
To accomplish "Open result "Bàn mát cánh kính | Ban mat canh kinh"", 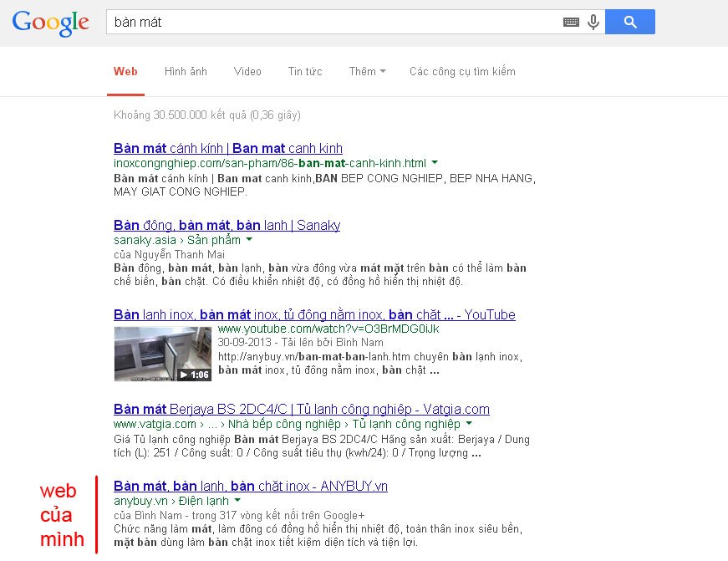I will point(228,148).
